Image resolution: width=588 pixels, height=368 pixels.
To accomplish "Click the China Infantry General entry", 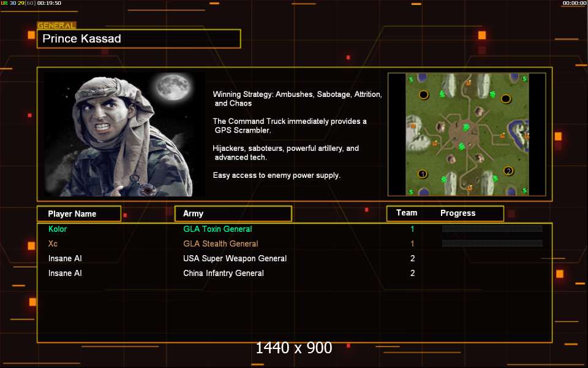I will 224,274.
